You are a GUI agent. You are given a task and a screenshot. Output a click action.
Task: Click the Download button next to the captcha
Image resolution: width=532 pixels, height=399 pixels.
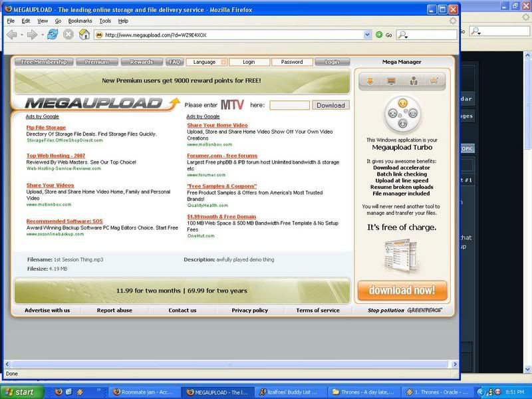[331, 105]
